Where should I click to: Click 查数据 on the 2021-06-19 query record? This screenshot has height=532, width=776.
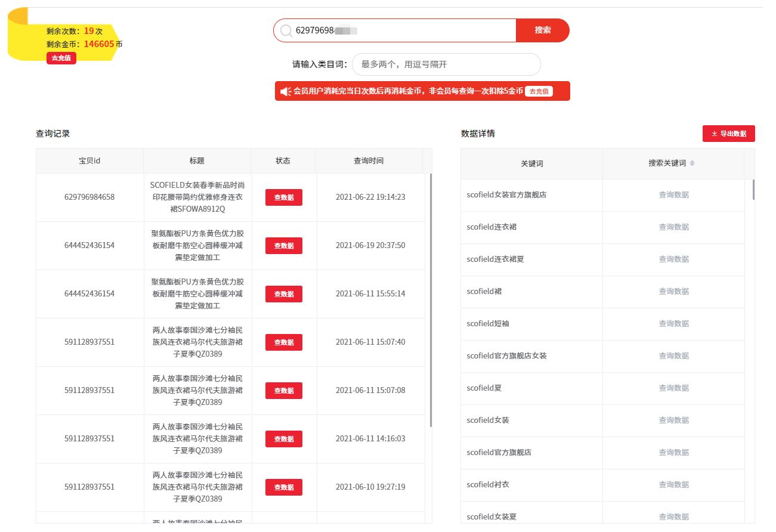[283, 245]
